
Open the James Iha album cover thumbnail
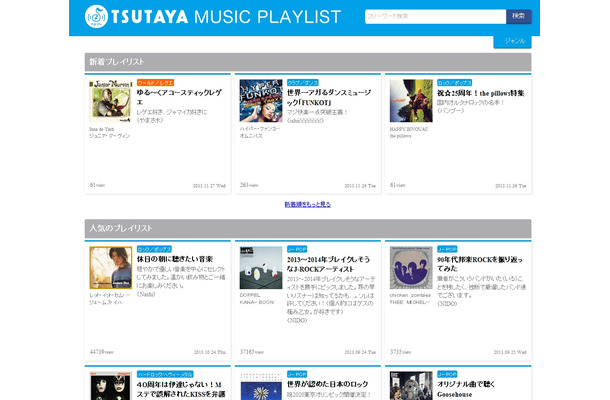click(x=110, y=268)
